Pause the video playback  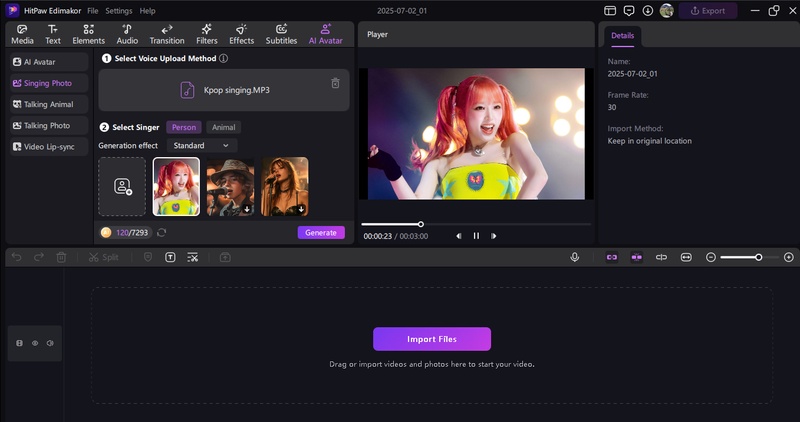[x=476, y=236]
